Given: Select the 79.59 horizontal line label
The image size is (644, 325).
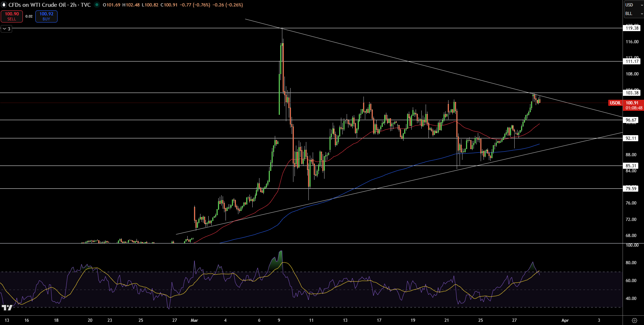Looking at the screenshot, I should pyautogui.click(x=631, y=189).
